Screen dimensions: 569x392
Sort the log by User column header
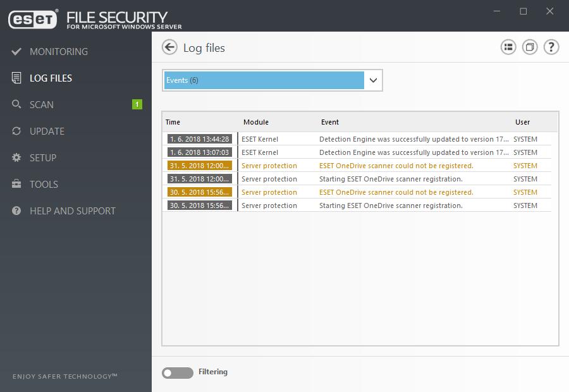click(x=523, y=122)
